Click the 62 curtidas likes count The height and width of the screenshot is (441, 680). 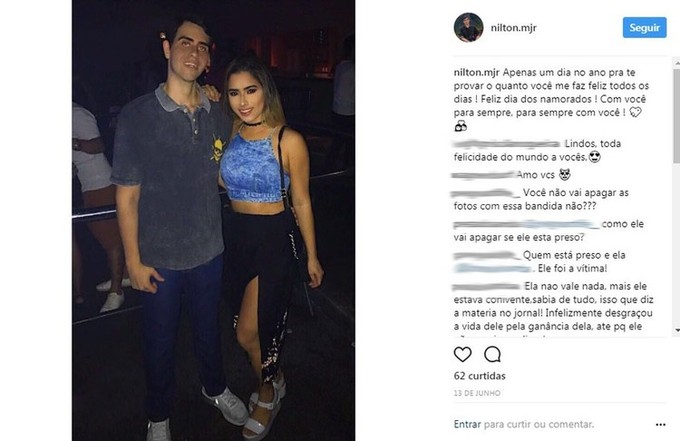[480, 376]
